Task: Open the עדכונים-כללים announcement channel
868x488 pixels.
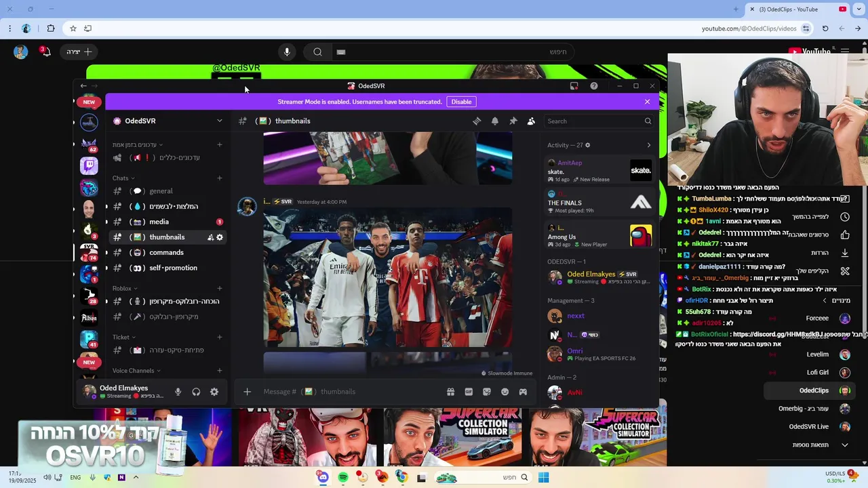Action: coord(167,157)
